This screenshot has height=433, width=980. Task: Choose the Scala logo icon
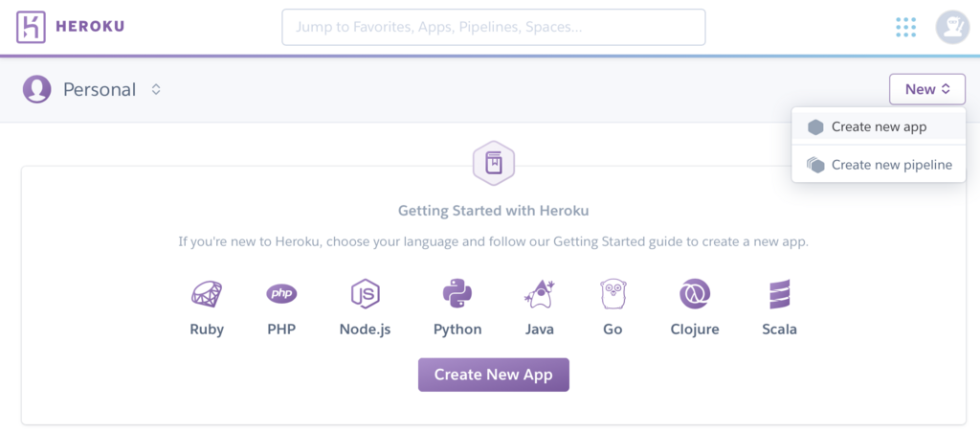coord(779,293)
